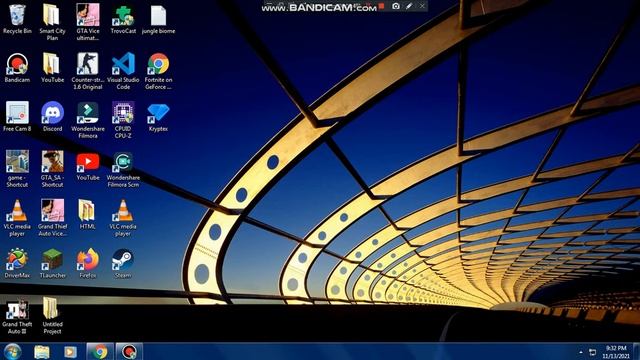Activate the Bandicam pencil drawing tool
Screen dimensions: 640x360
[409, 6]
